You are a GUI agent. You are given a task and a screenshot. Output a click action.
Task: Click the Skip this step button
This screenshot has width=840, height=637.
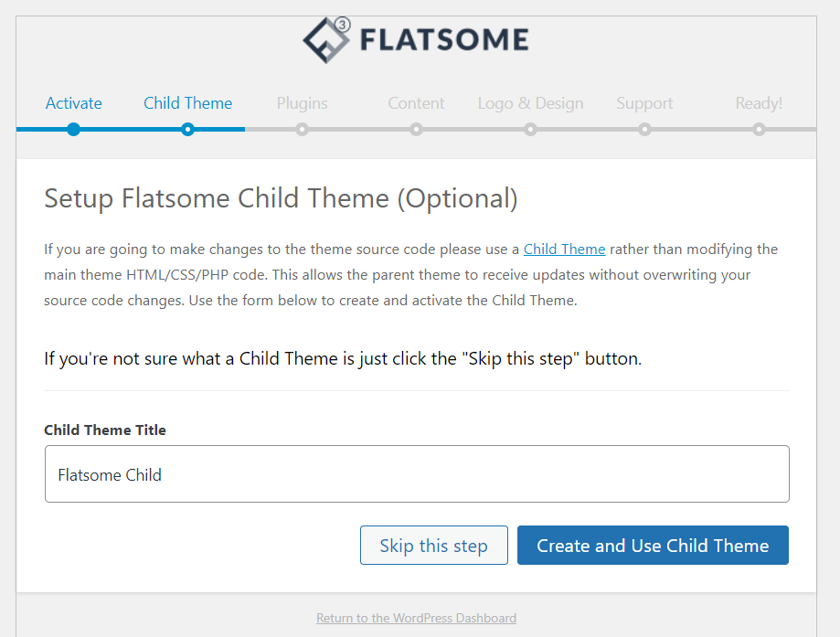coord(434,546)
